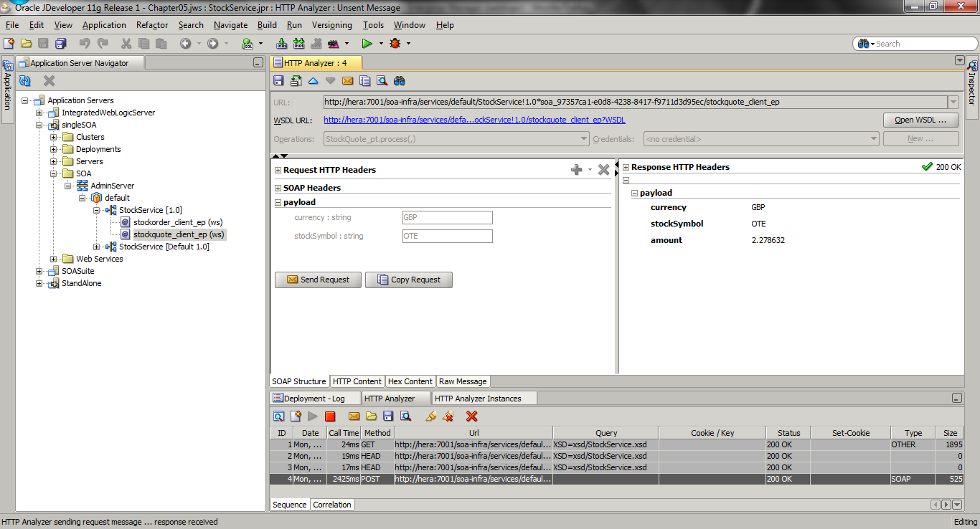Click the main toolbar Search box
The image size is (980, 529).
tap(915, 44)
